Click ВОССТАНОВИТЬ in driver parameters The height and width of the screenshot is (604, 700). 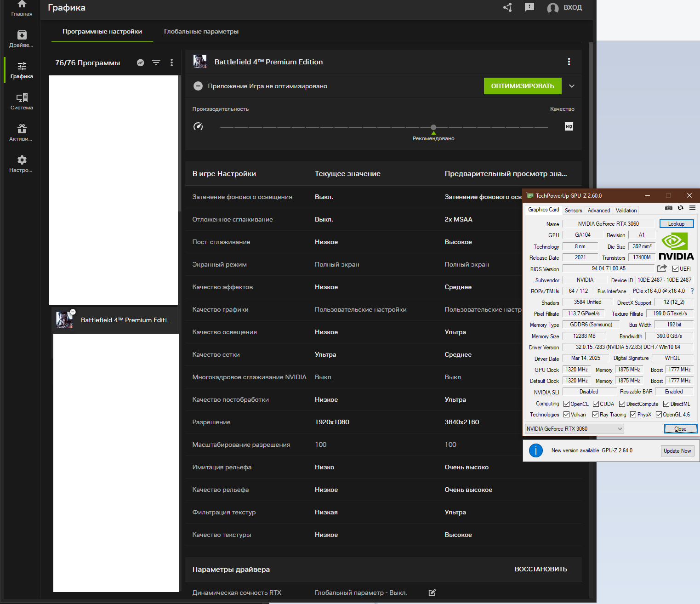coord(541,569)
